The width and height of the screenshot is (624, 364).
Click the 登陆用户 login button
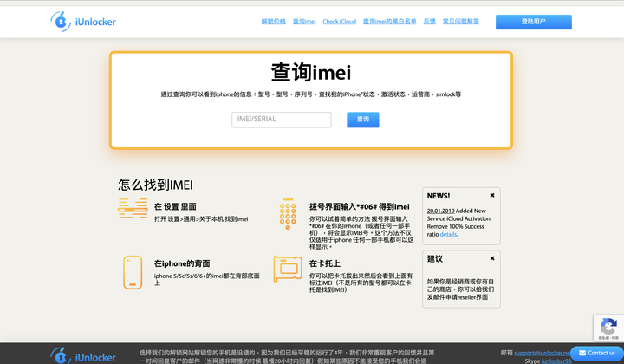534,22
